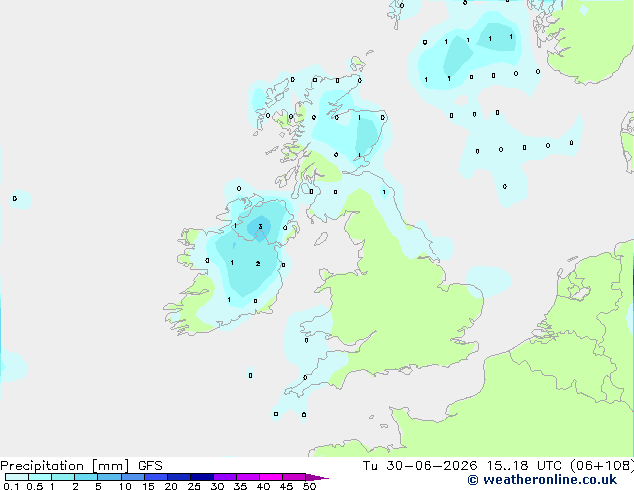The image size is (634, 490).
Task: Select the 0.1–0.5 mm legend color swatch
Action: pos(17,477)
